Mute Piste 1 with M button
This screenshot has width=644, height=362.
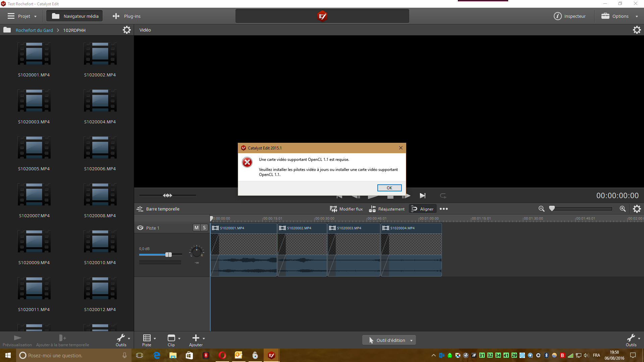pyautogui.click(x=197, y=228)
